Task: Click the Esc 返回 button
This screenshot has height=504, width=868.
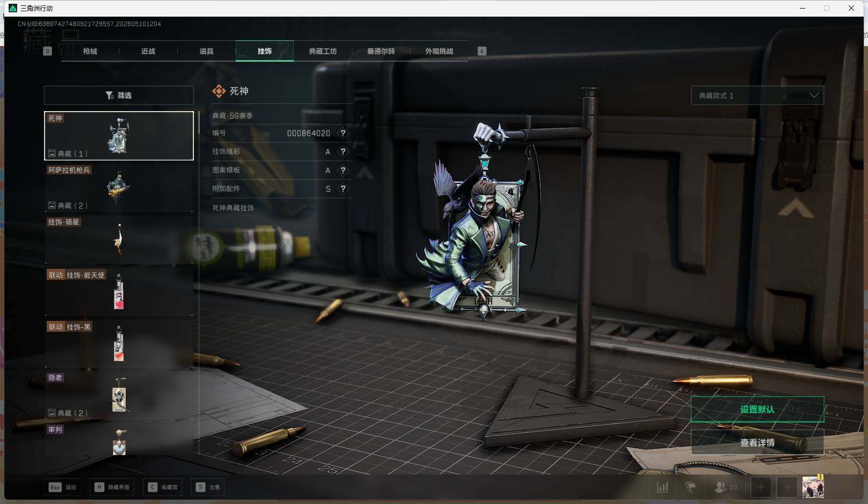Action: tap(63, 487)
